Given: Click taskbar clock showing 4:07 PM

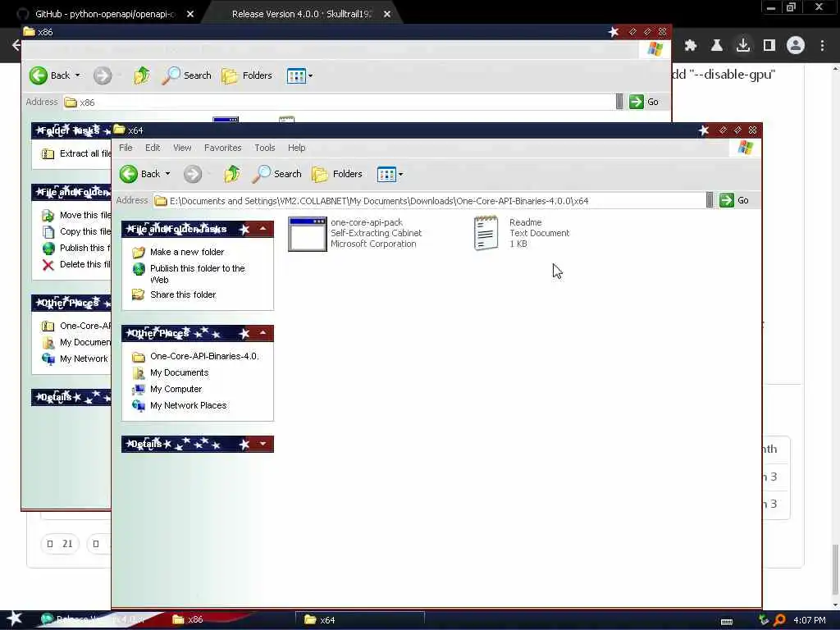Looking at the screenshot, I should tap(809, 620).
